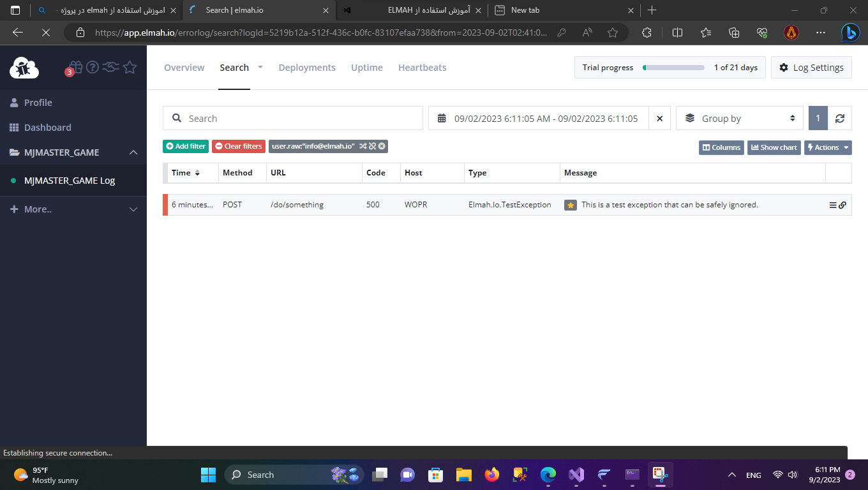This screenshot has height=490, width=868.
Task: Open the help question mark icon
Action: pos(93,67)
